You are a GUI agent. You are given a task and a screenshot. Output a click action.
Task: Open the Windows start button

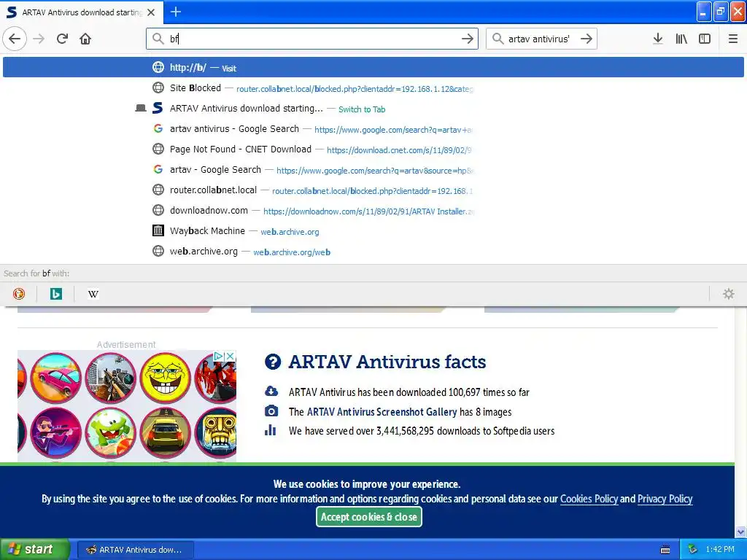coord(34,549)
